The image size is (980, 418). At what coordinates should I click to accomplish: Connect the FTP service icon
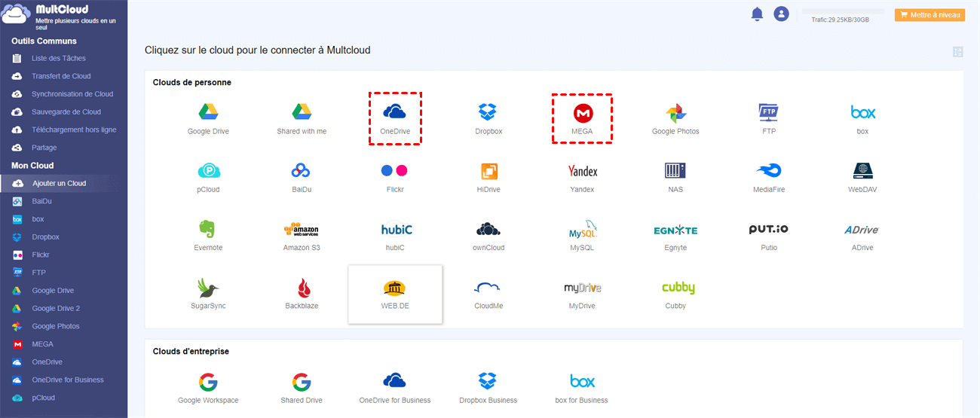click(x=769, y=112)
